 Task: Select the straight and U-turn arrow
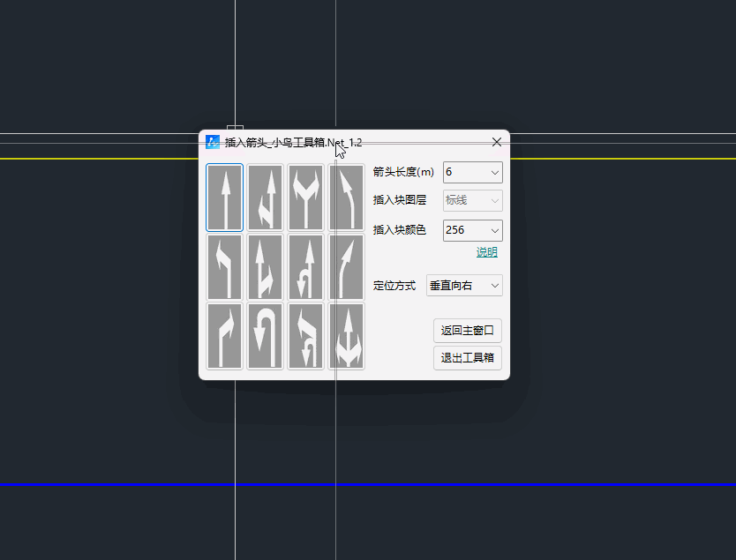(x=305, y=266)
